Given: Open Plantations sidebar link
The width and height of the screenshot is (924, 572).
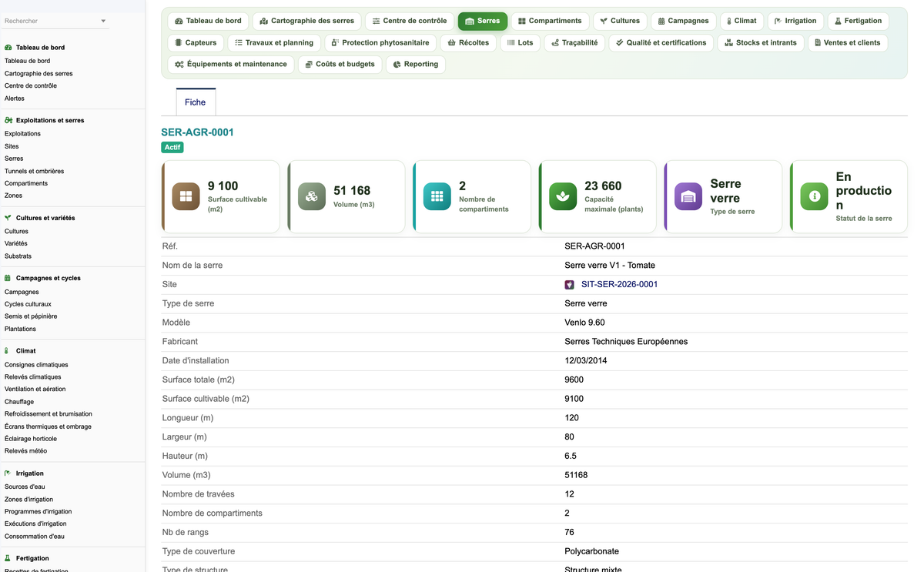Looking at the screenshot, I should [20, 329].
